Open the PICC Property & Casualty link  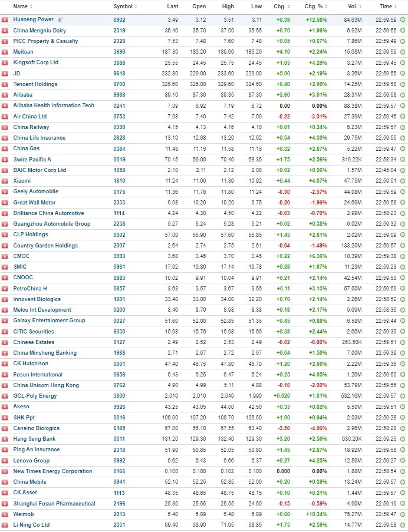pyautogui.click(x=45, y=41)
